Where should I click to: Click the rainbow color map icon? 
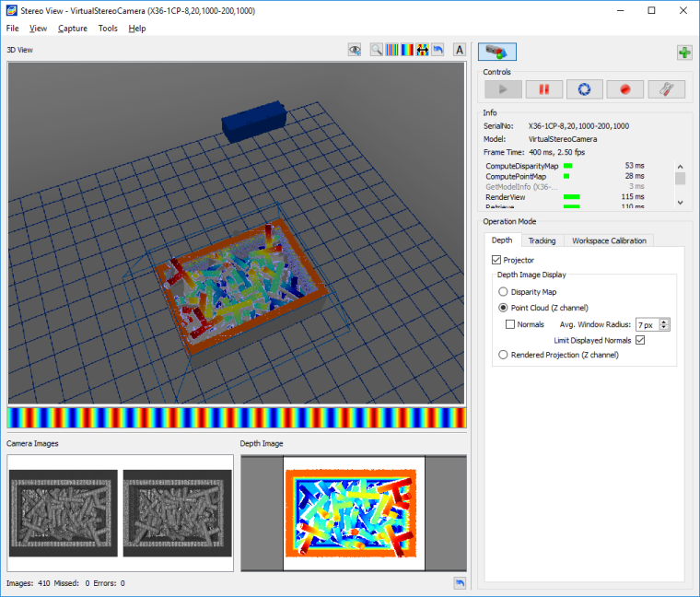coord(407,50)
